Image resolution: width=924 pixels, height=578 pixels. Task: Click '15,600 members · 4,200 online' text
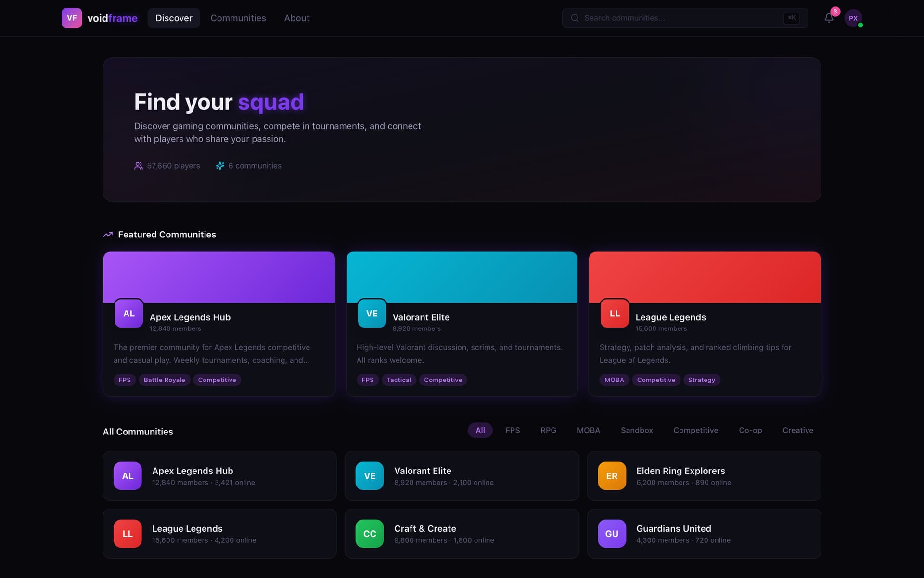[x=204, y=540]
